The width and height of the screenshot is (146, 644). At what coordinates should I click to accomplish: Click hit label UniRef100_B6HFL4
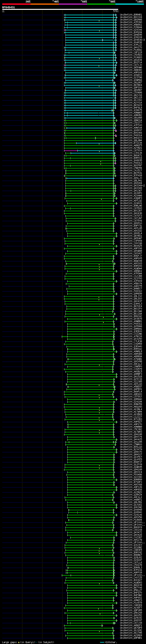pos(131,392)
